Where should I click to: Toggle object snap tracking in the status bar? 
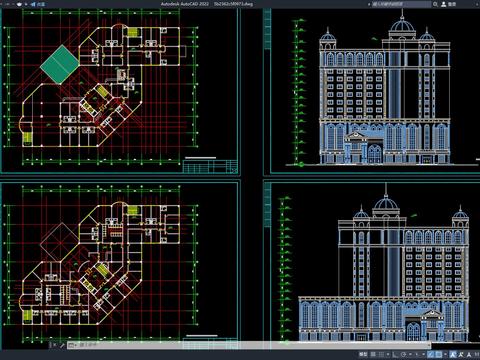point(430,354)
